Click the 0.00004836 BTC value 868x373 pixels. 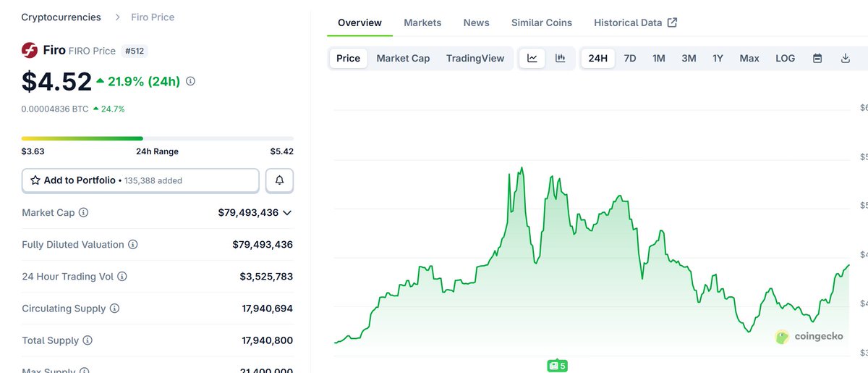click(x=55, y=109)
